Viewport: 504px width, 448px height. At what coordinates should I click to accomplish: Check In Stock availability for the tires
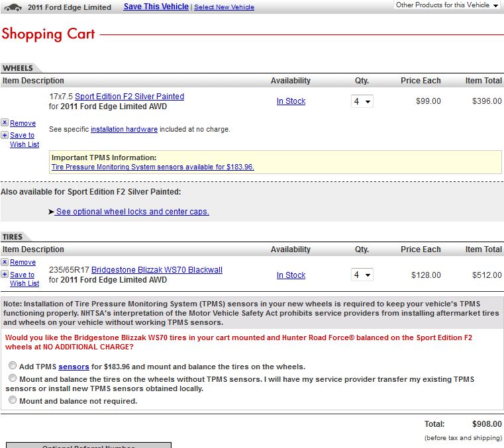(291, 275)
